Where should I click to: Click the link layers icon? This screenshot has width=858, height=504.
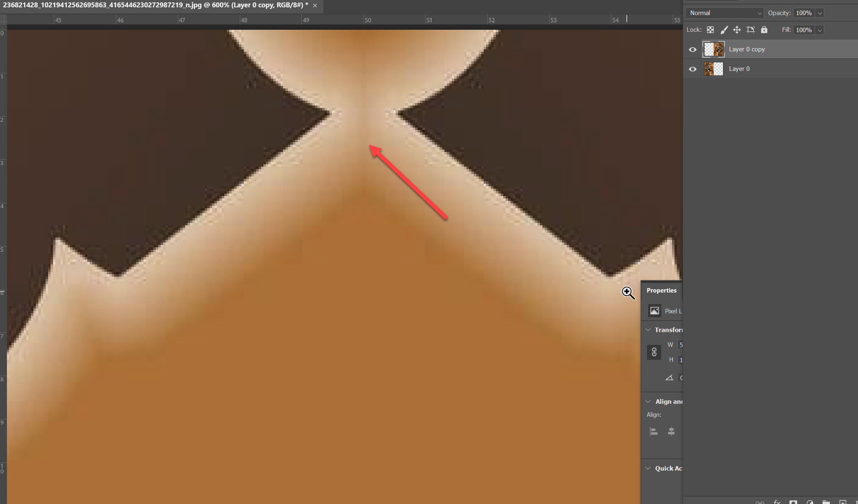coord(760,502)
